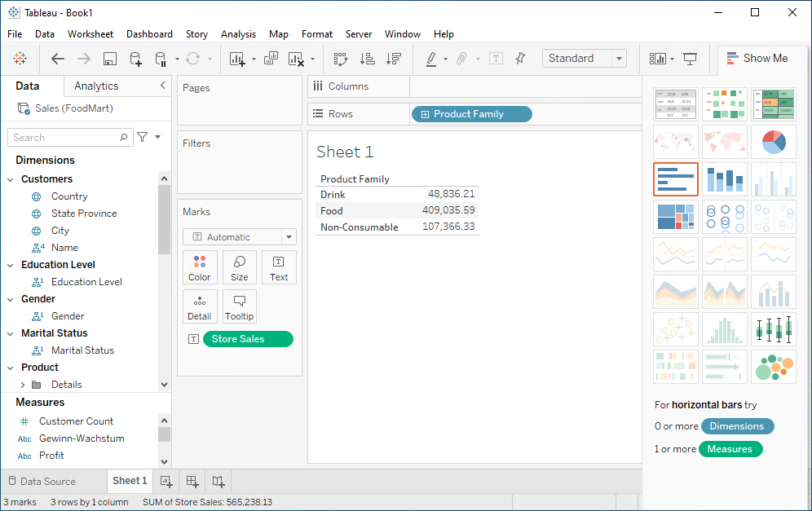Select the highlight table in Show Me

(774, 104)
